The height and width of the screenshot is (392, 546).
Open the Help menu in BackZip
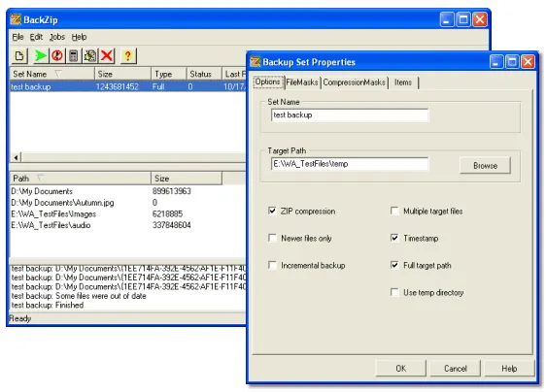[x=79, y=37]
